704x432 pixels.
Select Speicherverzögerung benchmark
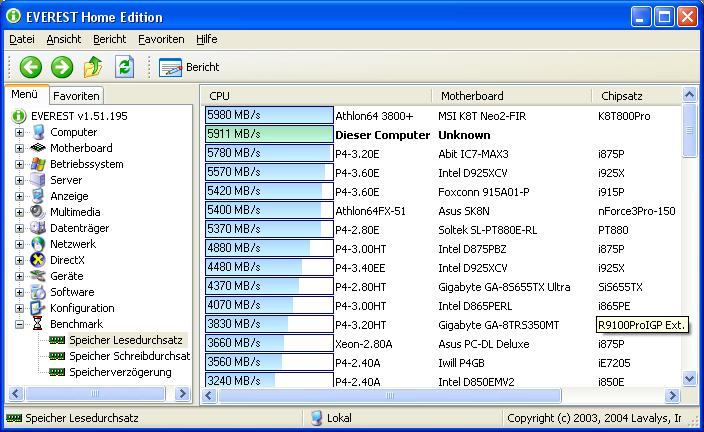tap(120, 372)
